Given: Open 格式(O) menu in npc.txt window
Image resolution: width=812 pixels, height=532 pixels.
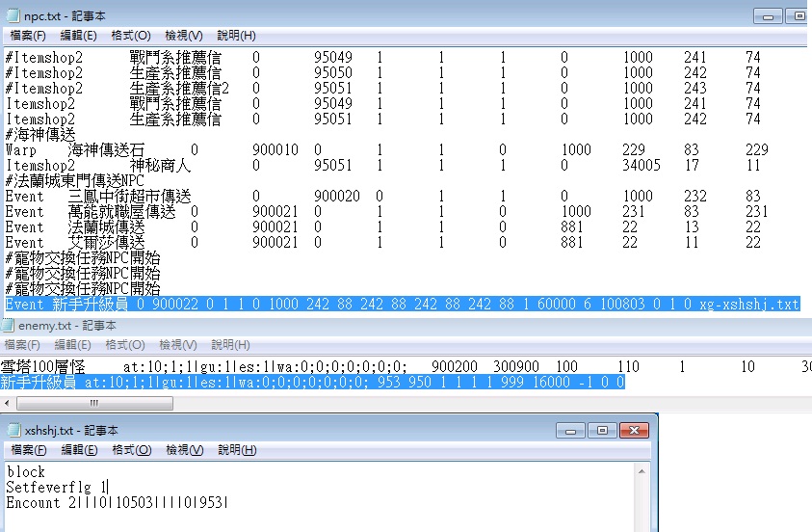Looking at the screenshot, I should pyautogui.click(x=130, y=36).
